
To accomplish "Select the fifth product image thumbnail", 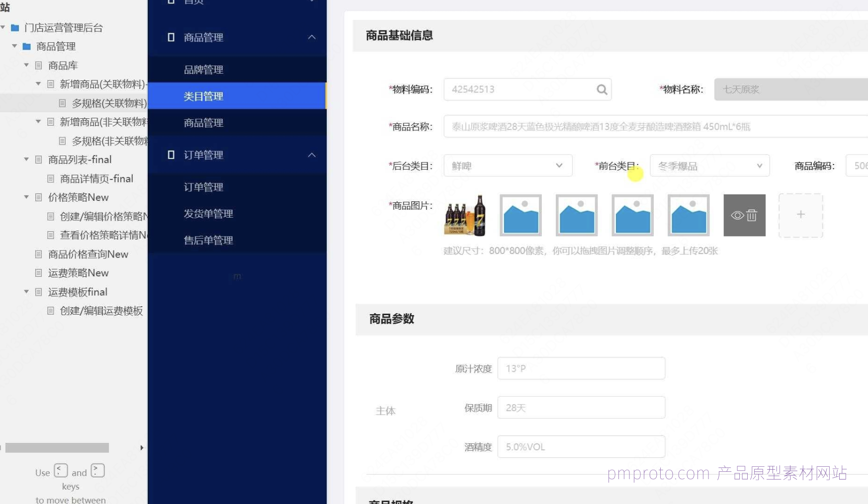I will click(689, 215).
